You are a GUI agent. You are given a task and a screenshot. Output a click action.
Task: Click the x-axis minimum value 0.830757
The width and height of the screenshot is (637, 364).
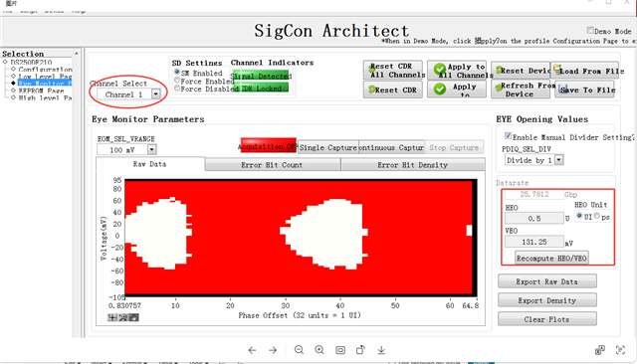click(124, 305)
